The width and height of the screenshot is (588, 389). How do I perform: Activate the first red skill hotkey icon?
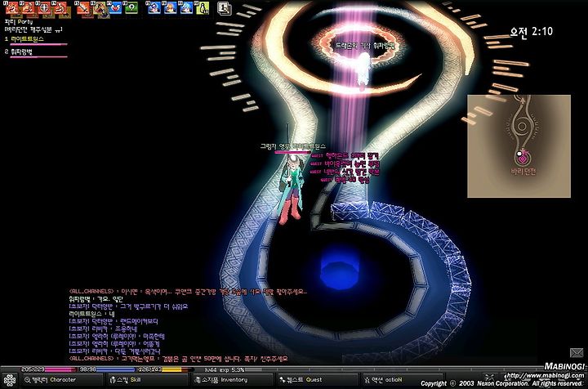pos(12,7)
